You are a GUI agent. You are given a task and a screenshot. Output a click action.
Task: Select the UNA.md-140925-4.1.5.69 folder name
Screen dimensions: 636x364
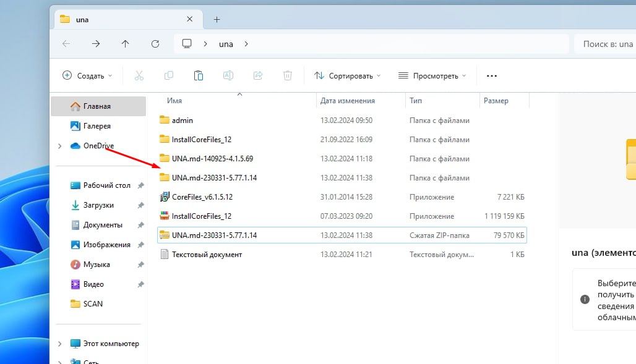(213, 158)
